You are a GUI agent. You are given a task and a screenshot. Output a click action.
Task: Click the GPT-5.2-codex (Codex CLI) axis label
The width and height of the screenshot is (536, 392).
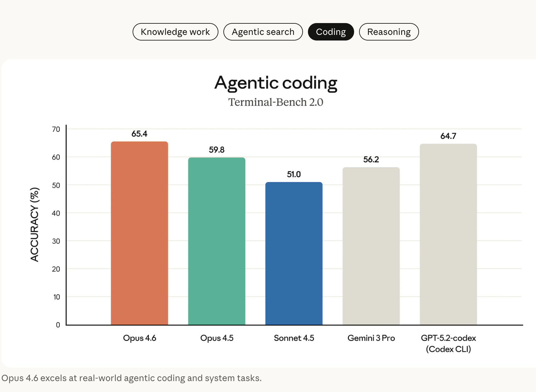pyautogui.click(x=448, y=343)
